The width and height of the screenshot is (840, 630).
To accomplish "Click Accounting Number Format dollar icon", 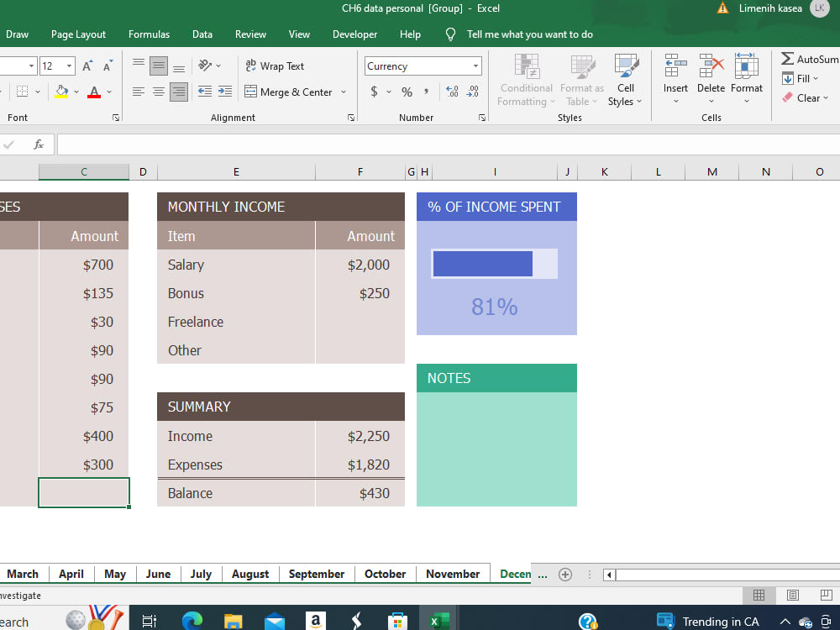I will coord(374,92).
